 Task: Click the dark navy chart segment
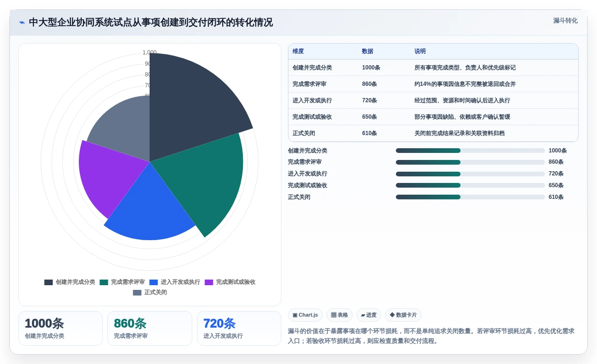click(192, 103)
